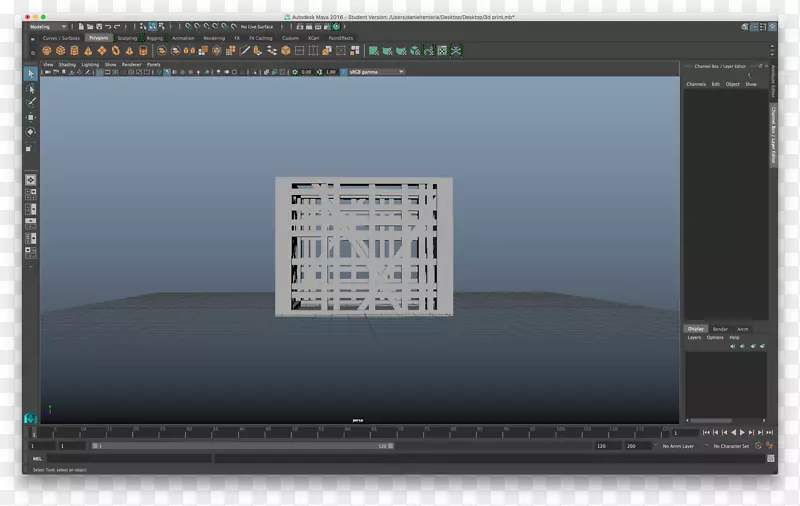Click the time slider at frame 60
Screen dimensions: 800x506
pyautogui.click(x=343, y=433)
